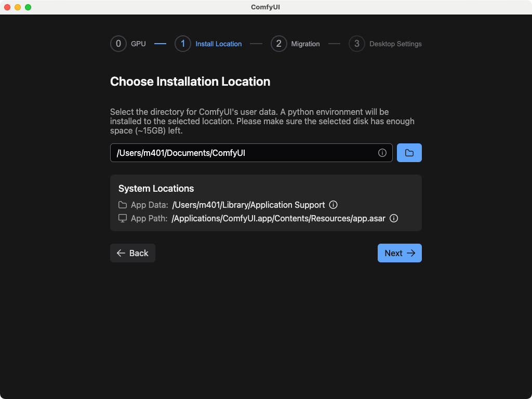Click the App Data path text
The height and width of the screenshot is (399, 532).
click(x=248, y=205)
